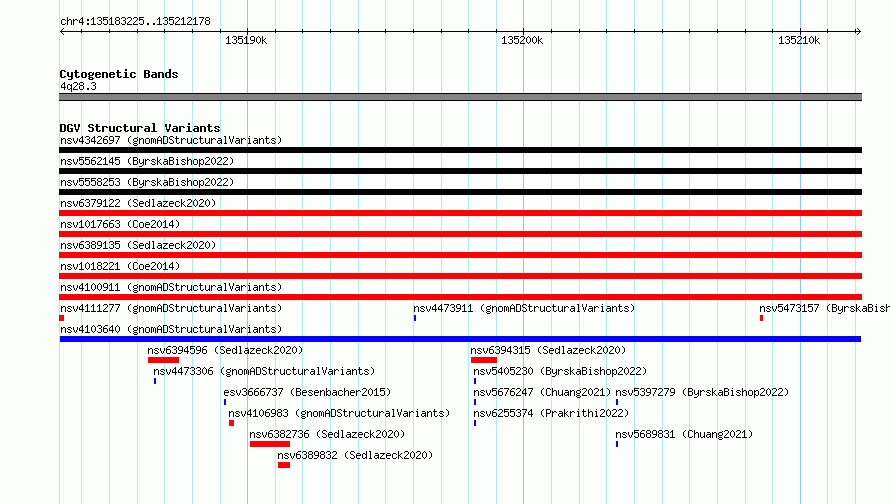The width and height of the screenshot is (890, 504).
Task: Click nsv6255374 Prakrithi2022 label
Action: pyautogui.click(x=551, y=413)
